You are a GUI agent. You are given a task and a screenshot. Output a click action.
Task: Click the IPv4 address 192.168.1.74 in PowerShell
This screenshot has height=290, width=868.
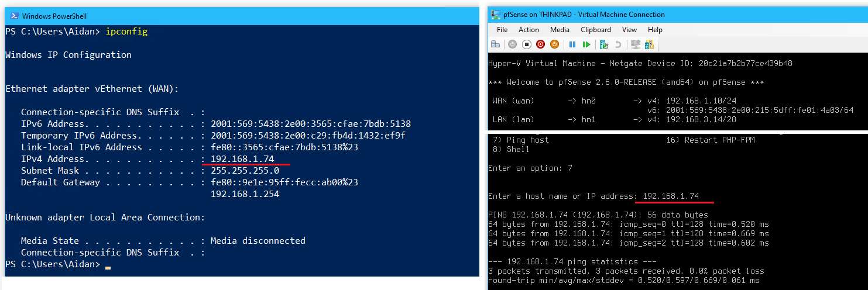[242, 159]
